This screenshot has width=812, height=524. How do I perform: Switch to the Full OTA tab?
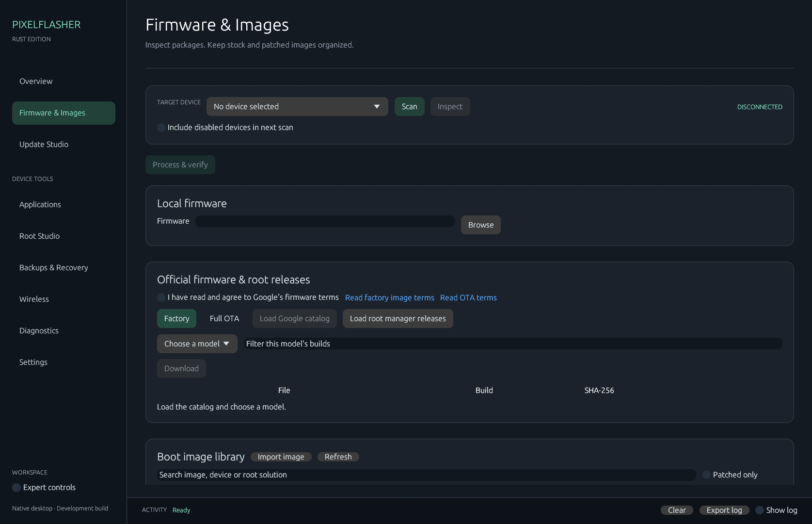pos(224,319)
